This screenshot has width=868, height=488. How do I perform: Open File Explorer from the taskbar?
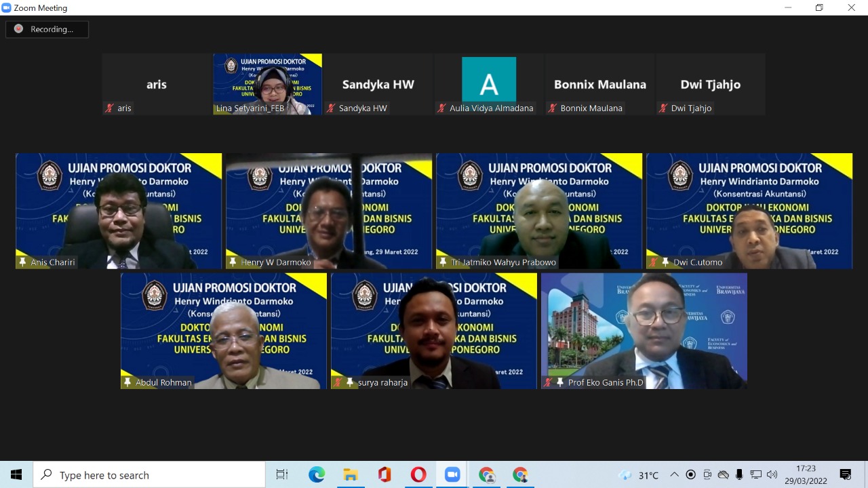[x=351, y=475]
